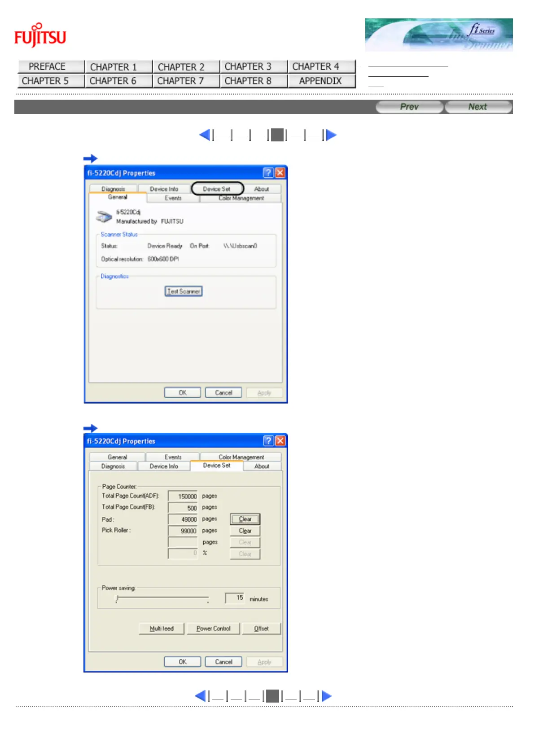This screenshot has width=534, height=756.
Task: Click the Power saving slider handle
Action: (x=117, y=599)
